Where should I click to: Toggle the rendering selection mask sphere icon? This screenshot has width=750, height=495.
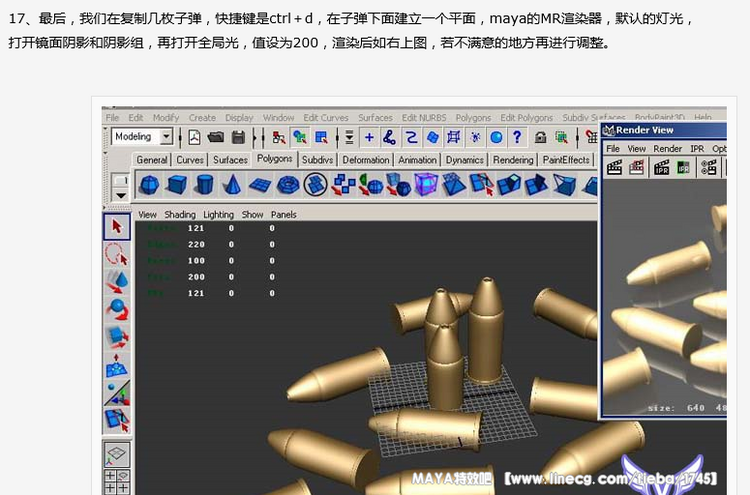coord(496,138)
